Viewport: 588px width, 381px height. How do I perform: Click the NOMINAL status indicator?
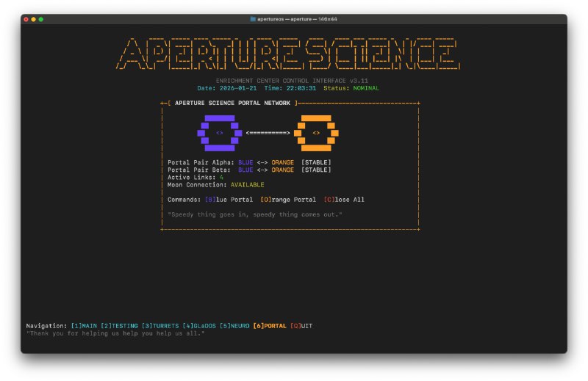(x=366, y=88)
